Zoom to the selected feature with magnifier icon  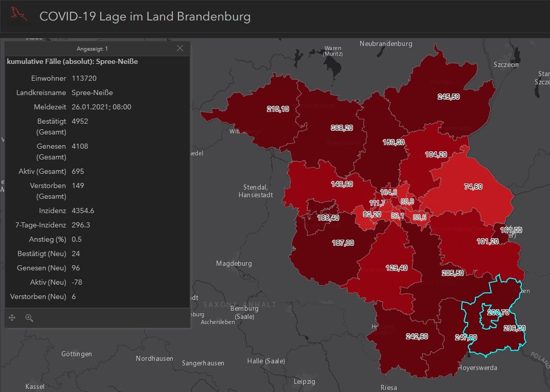tap(29, 318)
